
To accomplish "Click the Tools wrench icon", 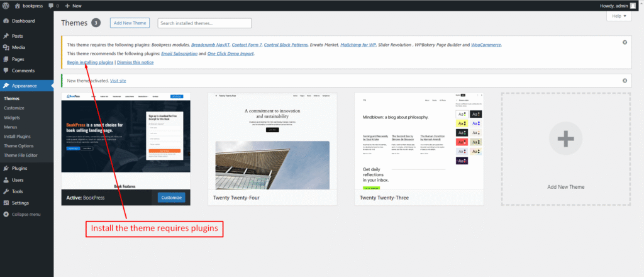I will 6,191.
